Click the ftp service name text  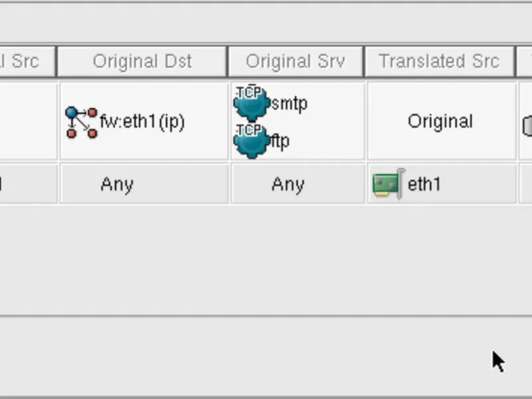[x=280, y=141]
